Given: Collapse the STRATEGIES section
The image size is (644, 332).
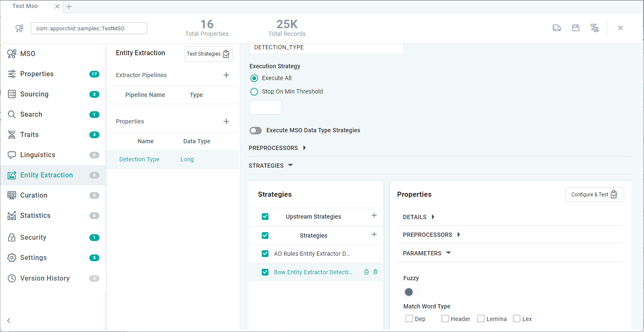Looking at the screenshot, I should coord(271,166).
